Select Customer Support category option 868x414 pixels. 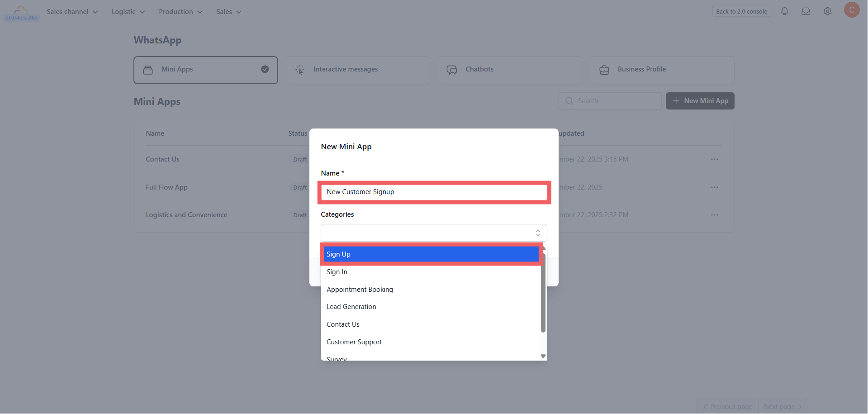431,342
